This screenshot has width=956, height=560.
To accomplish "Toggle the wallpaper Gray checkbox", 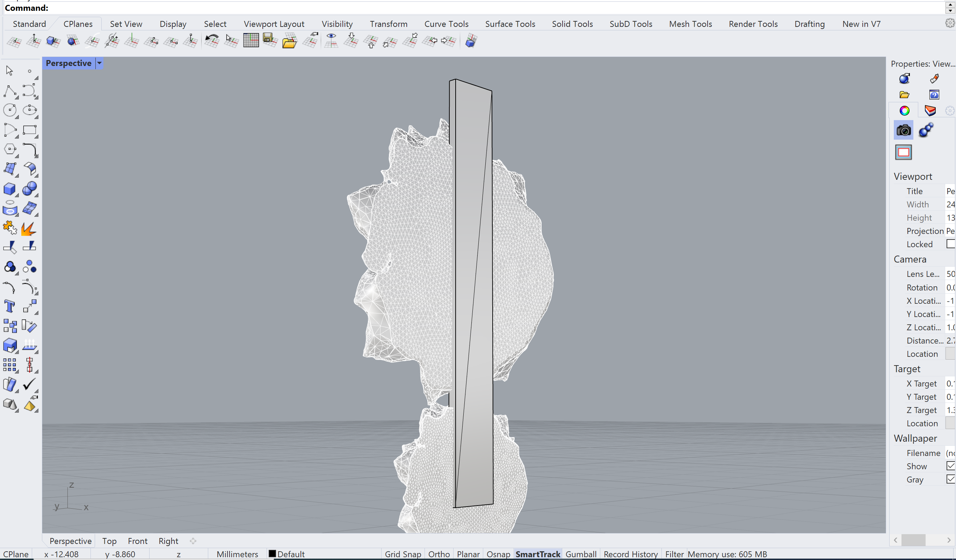I will pyautogui.click(x=950, y=479).
